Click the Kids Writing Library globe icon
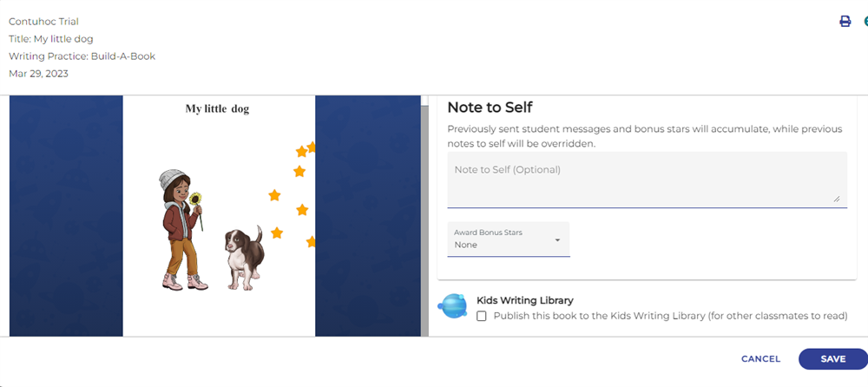Image resolution: width=868 pixels, height=387 pixels. pos(453,306)
